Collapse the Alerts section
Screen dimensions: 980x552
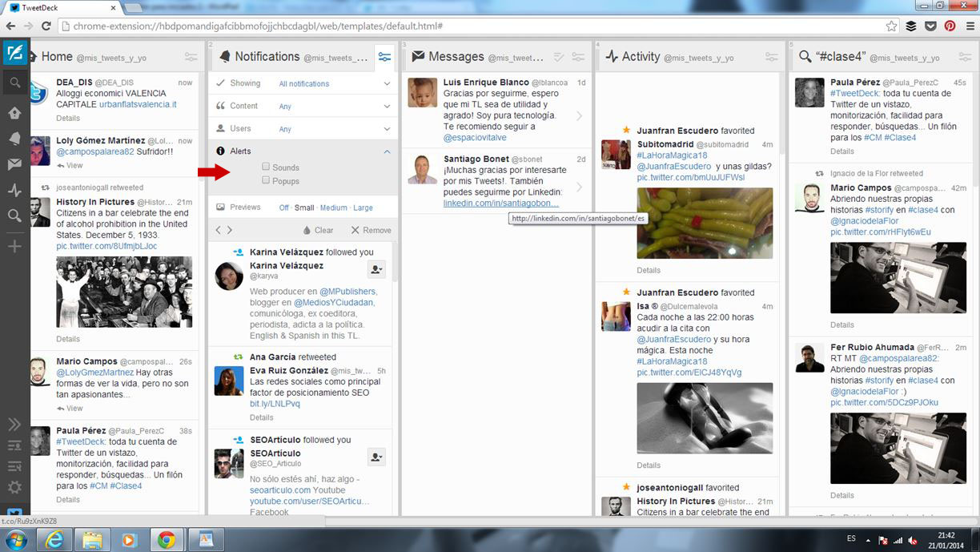pos(387,151)
